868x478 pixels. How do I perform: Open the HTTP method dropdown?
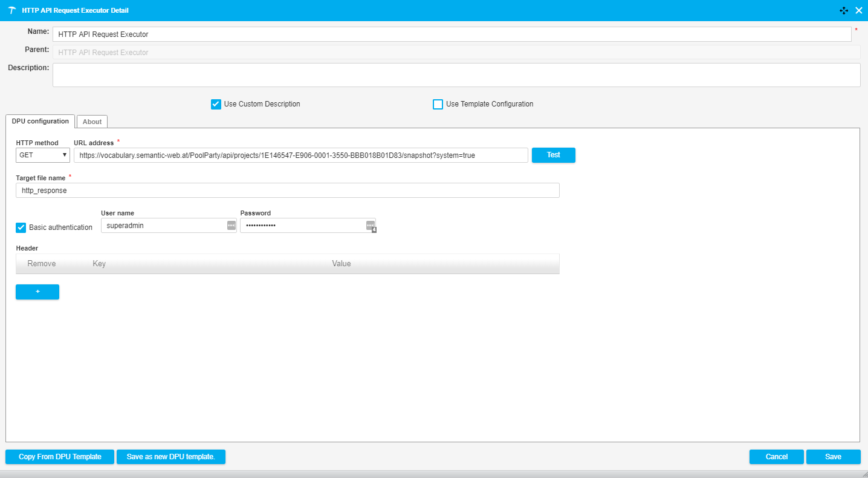(43, 155)
